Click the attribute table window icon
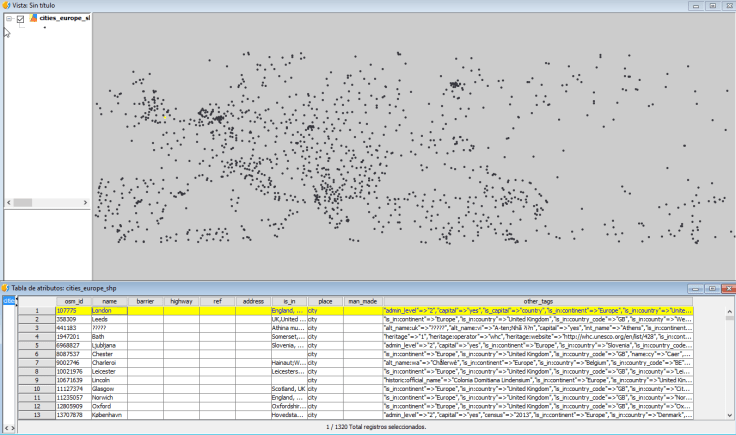The width and height of the screenshot is (736, 435). (6, 288)
